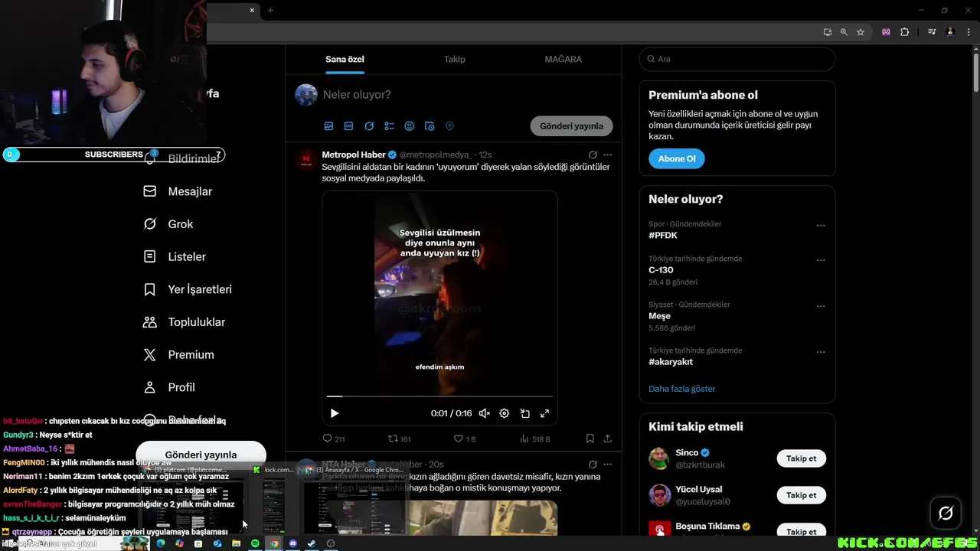Reply to the Metropol Haber post

point(334,439)
